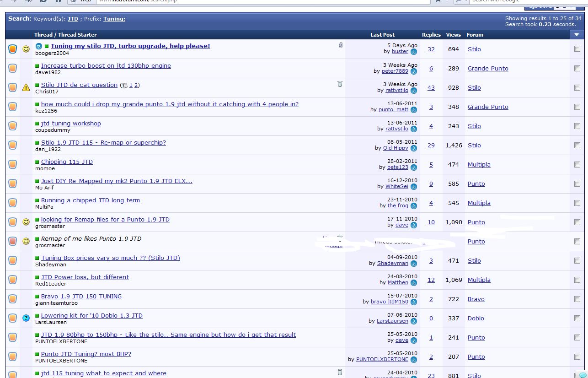Click question mark icon beside Lowering kit thread

tap(26, 318)
